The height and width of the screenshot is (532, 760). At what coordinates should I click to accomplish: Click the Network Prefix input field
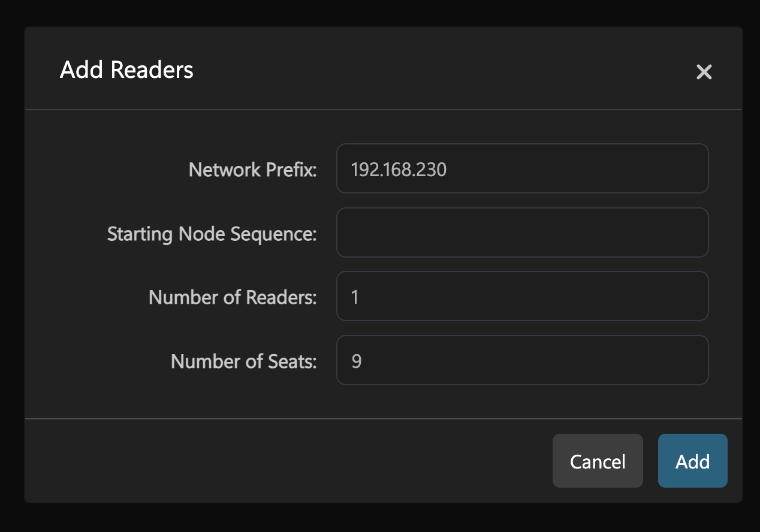click(x=521, y=169)
